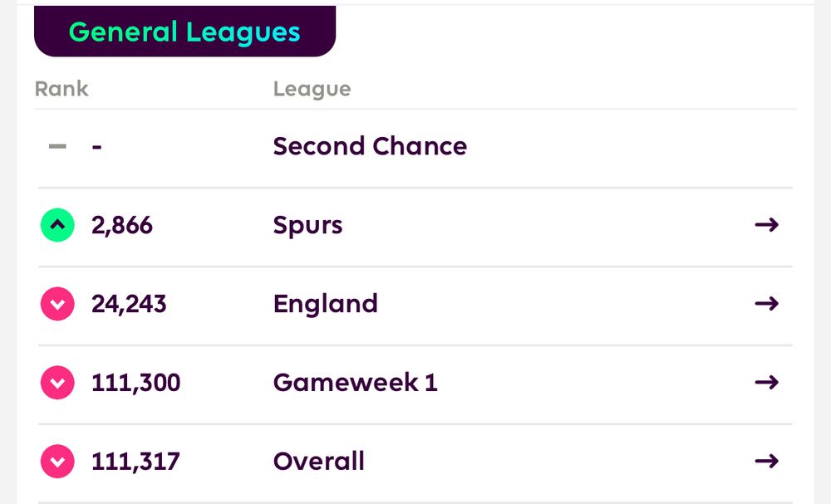Open the Overall league link
Screen dimensions: 831x504
(x=318, y=462)
